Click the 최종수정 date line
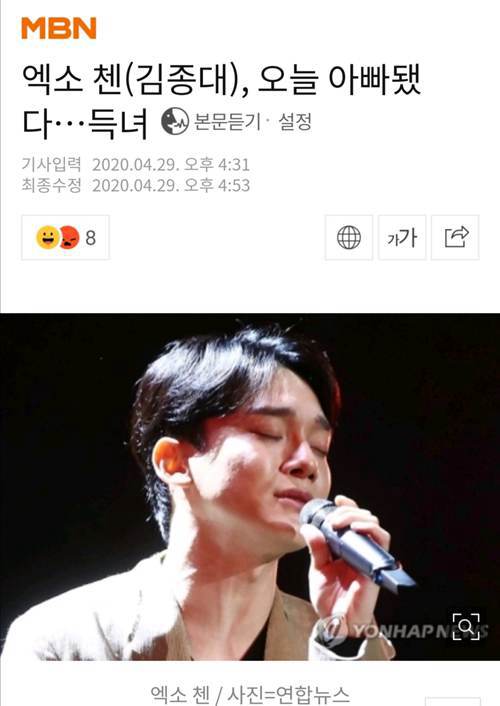500x706 pixels. click(x=136, y=185)
